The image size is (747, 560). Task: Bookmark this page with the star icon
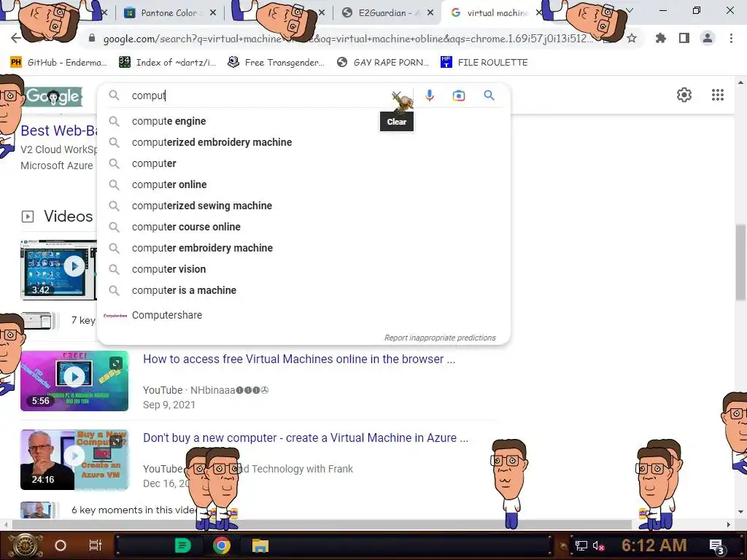[x=632, y=38]
